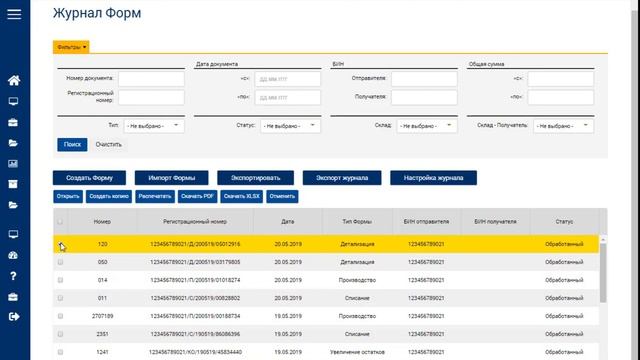640x360 pixels.
Task: Focus the Общая сумма «по» input field
Action: click(x=561, y=98)
